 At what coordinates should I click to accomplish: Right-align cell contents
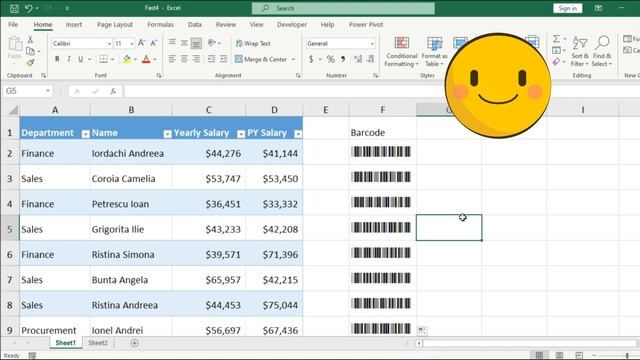196,59
